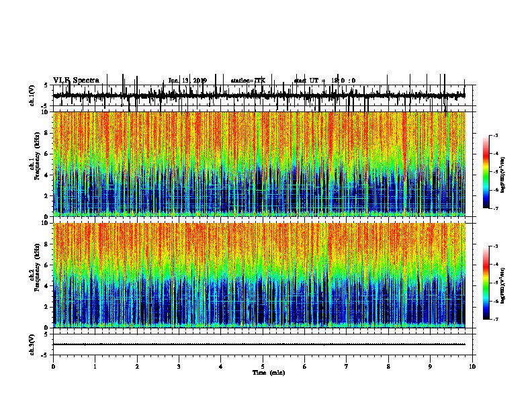Viewport: 532px width, 411px height.
Task: Click the VLF Spectra plot title
Action: (77, 80)
